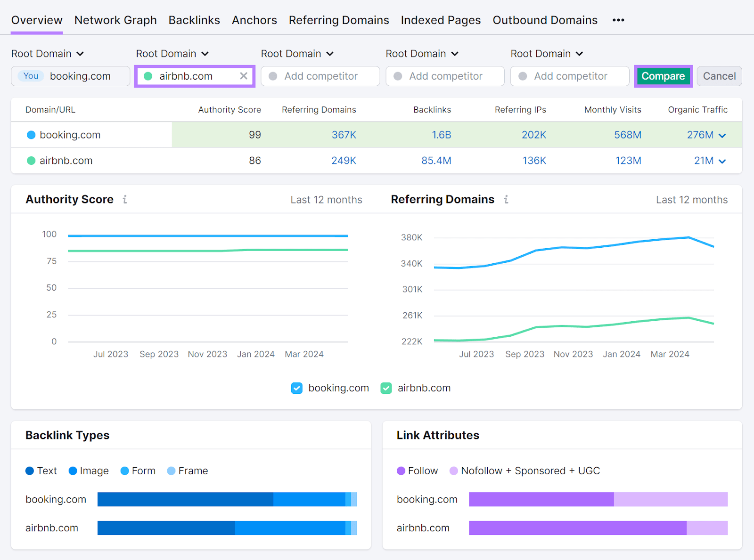Click booking.com's Follow ratio bar

coord(542,499)
